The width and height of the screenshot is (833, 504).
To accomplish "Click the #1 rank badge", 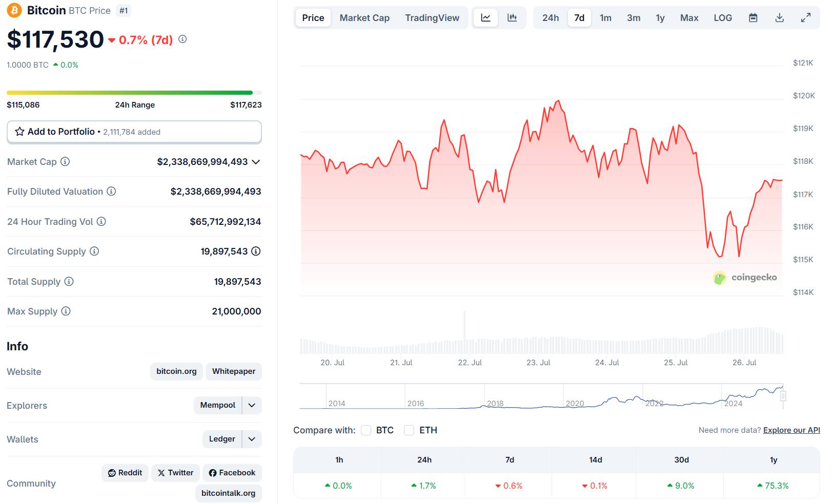I will (x=124, y=11).
